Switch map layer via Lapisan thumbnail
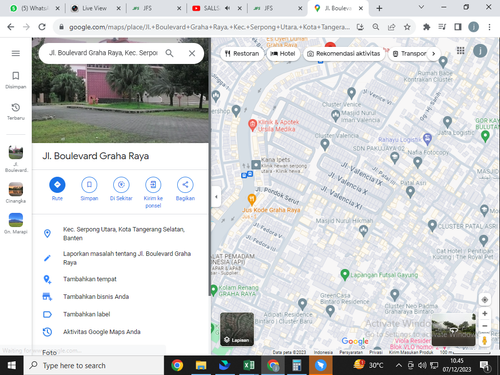Viewport: 500px width, 375px height. (x=237, y=329)
